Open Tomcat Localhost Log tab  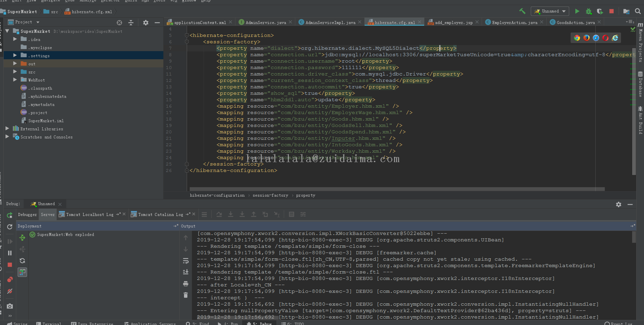coord(90,215)
